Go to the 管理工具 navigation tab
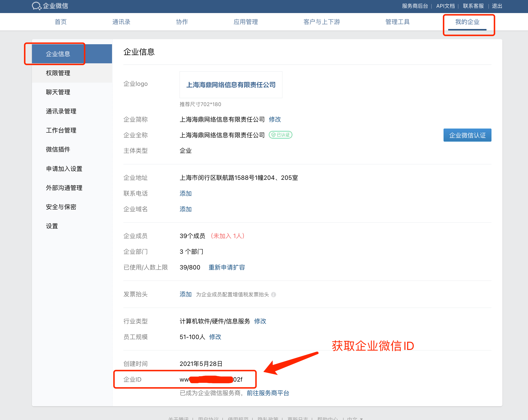The height and width of the screenshot is (420, 528). tap(397, 22)
